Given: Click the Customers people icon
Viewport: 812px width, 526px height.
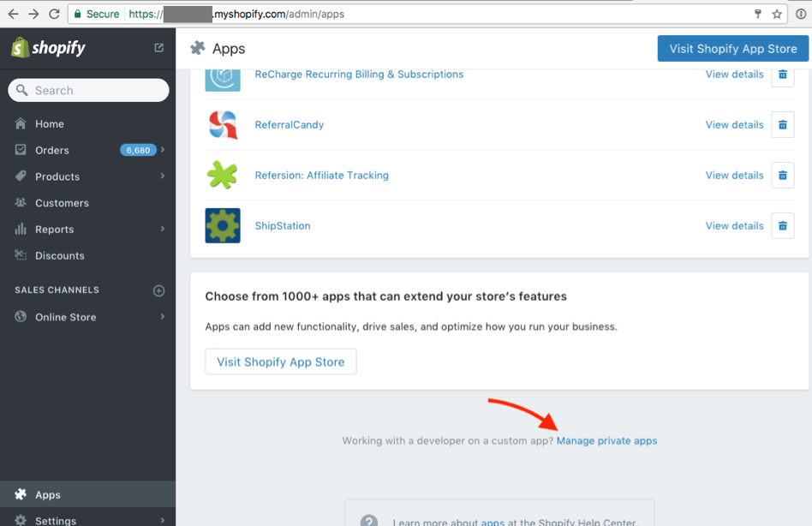Looking at the screenshot, I should point(21,203).
